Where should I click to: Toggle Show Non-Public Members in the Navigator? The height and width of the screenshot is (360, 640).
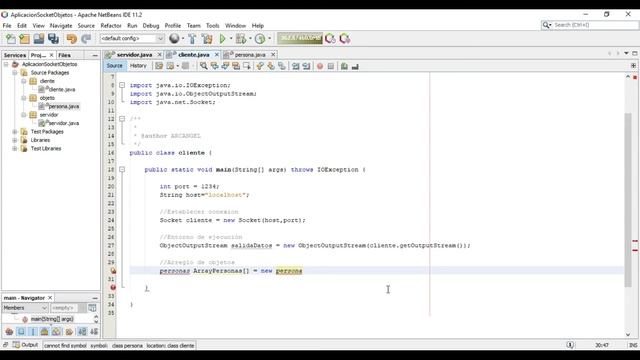tap(44, 332)
